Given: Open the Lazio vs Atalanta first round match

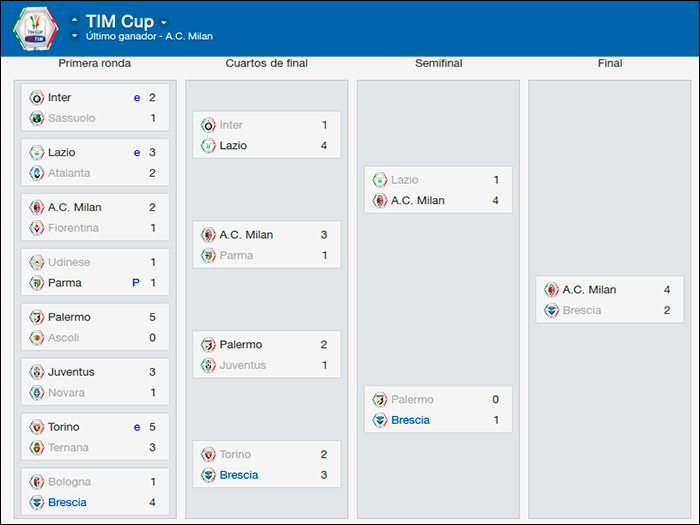Looking at the screenshot, I should 95,163.
